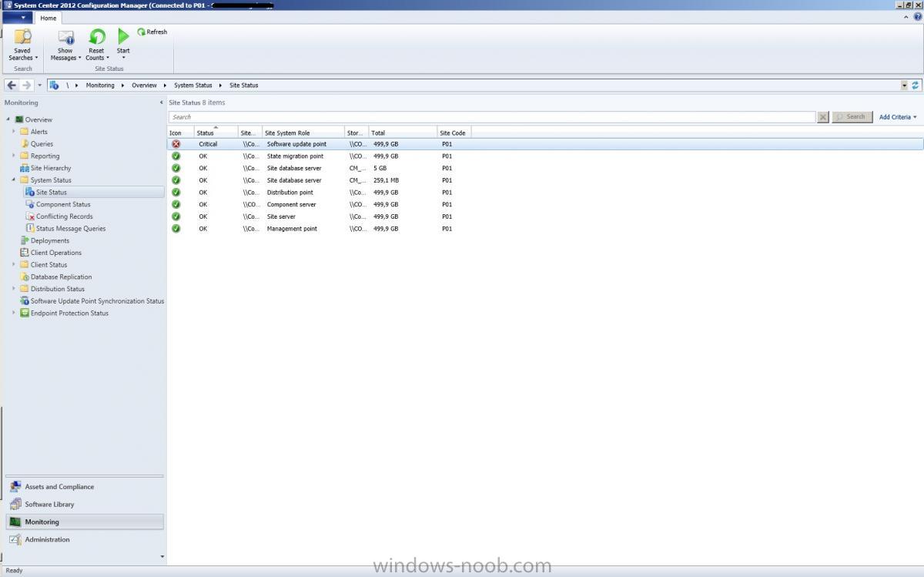Collapse the System Status tree folder

tap(14, 180)
